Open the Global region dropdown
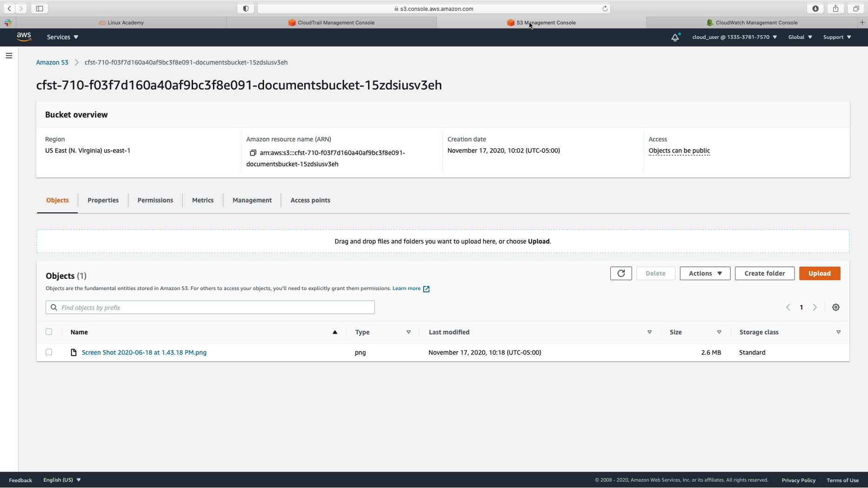Image resolution: width=868 pixels, height=488 pixels. tap(800, 37)
